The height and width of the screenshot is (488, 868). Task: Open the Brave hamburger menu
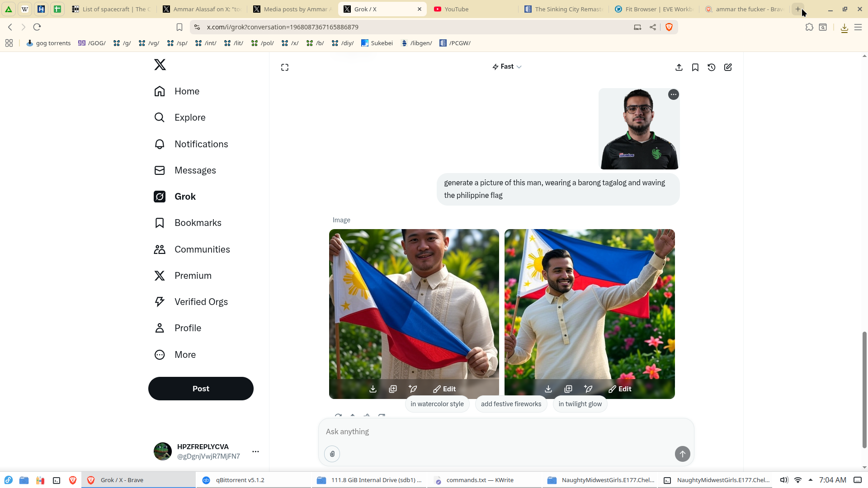pyautogui.click(x=858, y=27)
